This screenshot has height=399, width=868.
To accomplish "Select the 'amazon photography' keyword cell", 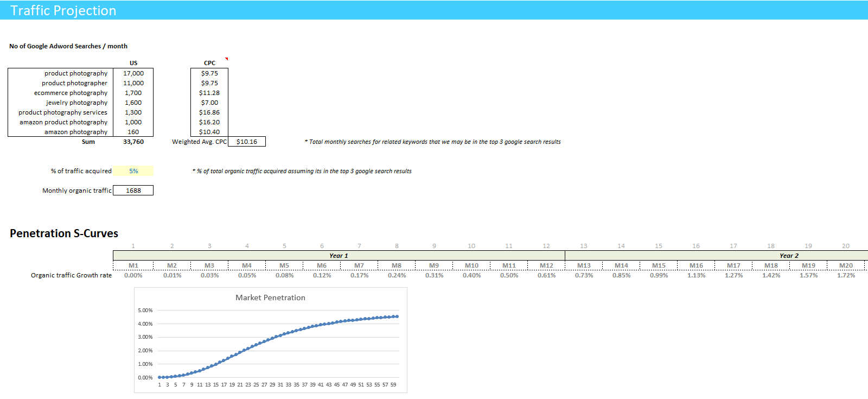I will (x=76, y=132).
